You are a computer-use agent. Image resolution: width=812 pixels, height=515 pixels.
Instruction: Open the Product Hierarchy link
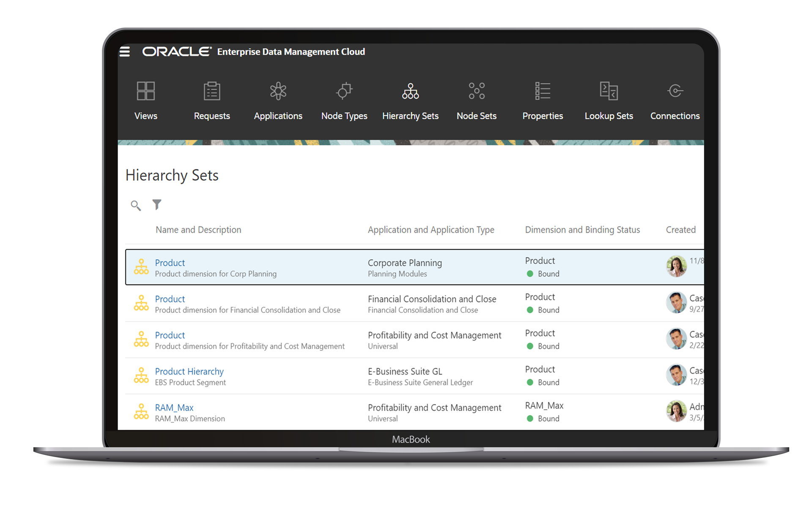click(189, 372)
